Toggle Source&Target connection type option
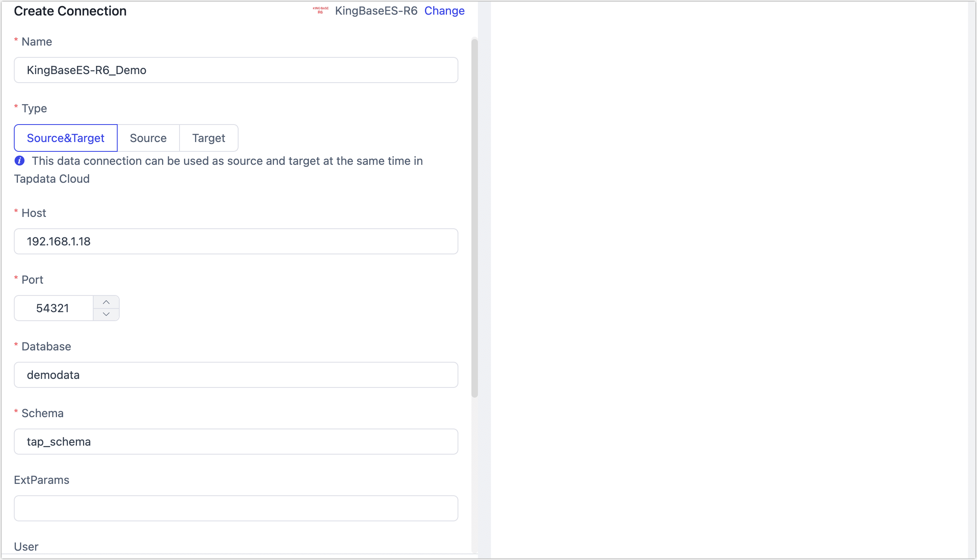The image size is (977, 560). tap(66, 138)
